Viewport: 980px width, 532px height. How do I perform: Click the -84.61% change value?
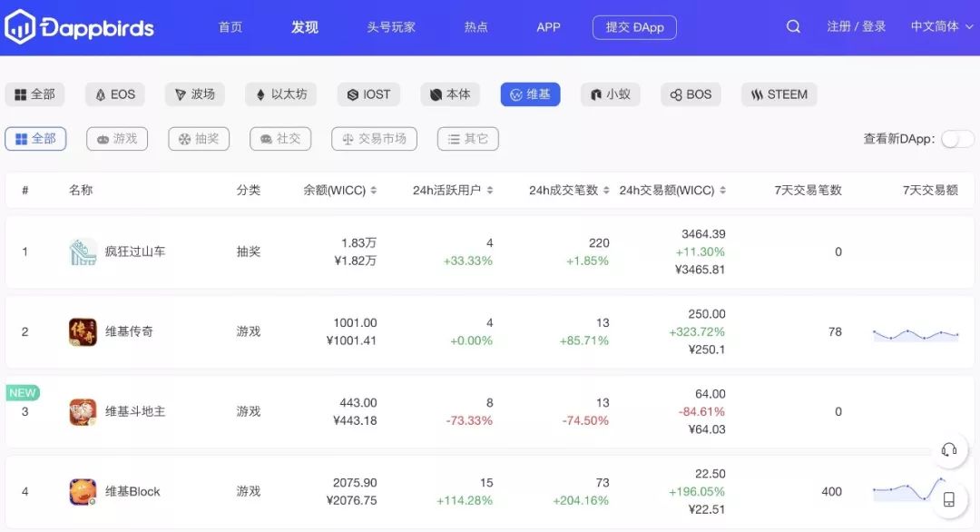(701, 412)
